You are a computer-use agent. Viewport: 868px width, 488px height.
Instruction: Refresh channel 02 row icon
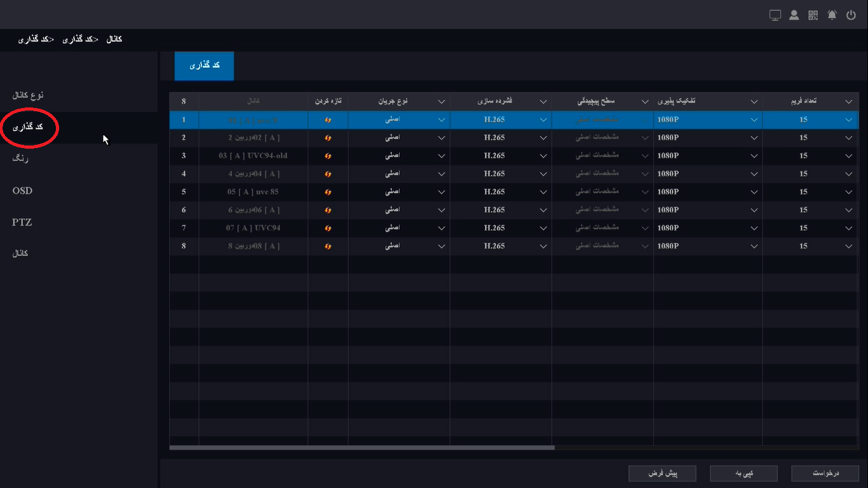point(329,138)
